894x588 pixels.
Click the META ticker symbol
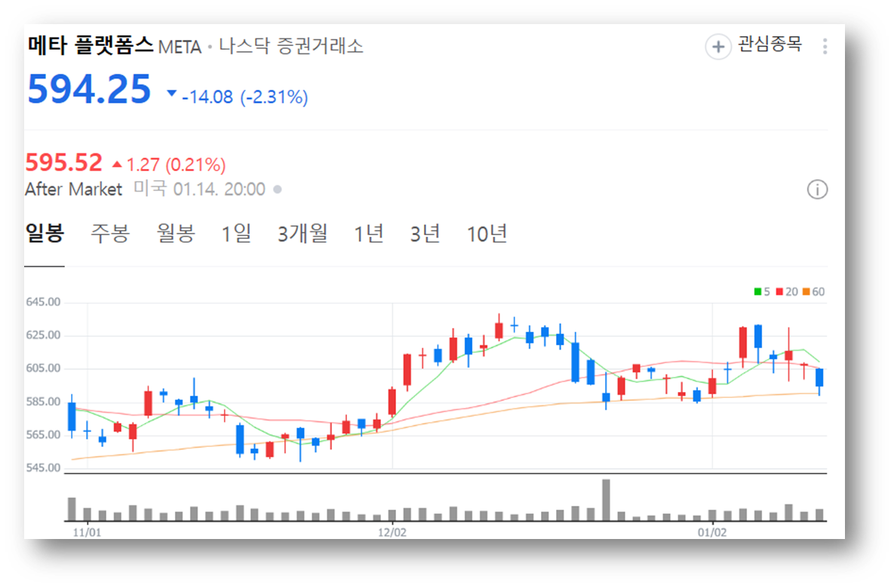(x=180, y=47)
